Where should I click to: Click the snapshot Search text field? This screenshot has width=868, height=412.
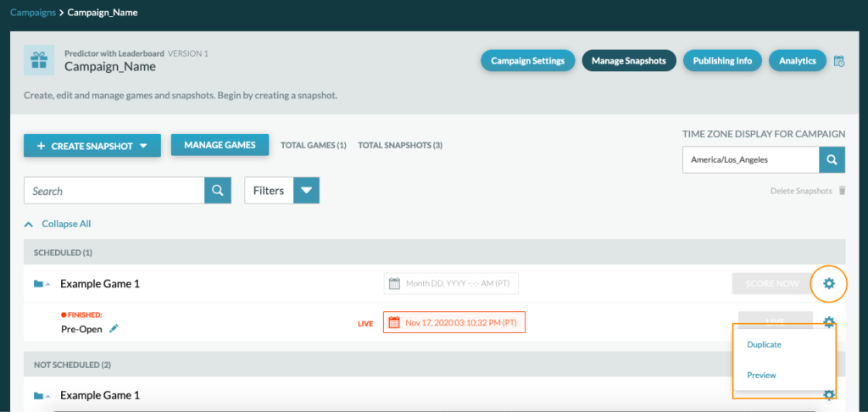pos(114,191)
